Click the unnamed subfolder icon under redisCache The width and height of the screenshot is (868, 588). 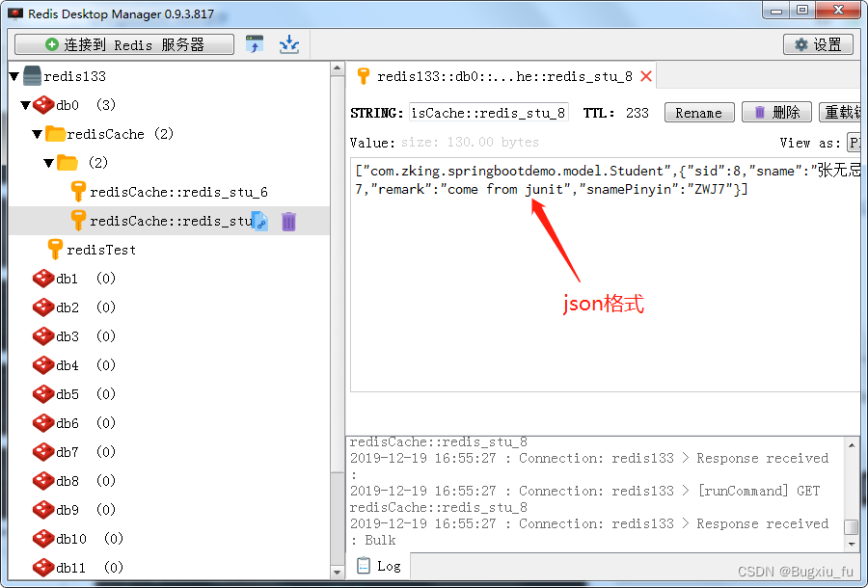(x=67, y=163)
